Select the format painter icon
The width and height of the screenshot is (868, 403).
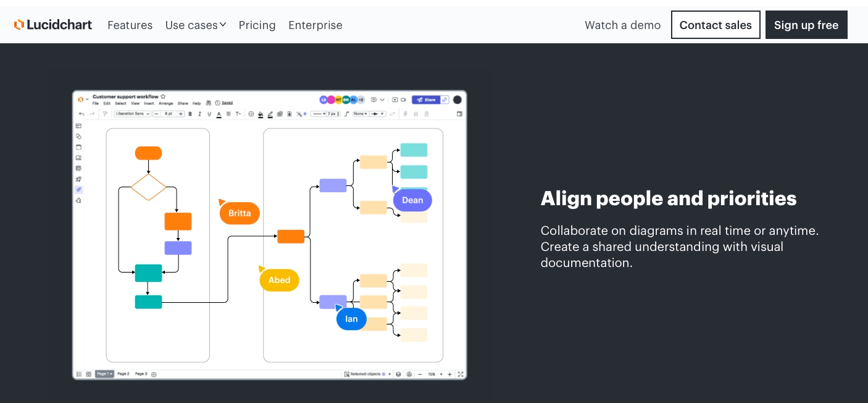[x=105, y=114]
